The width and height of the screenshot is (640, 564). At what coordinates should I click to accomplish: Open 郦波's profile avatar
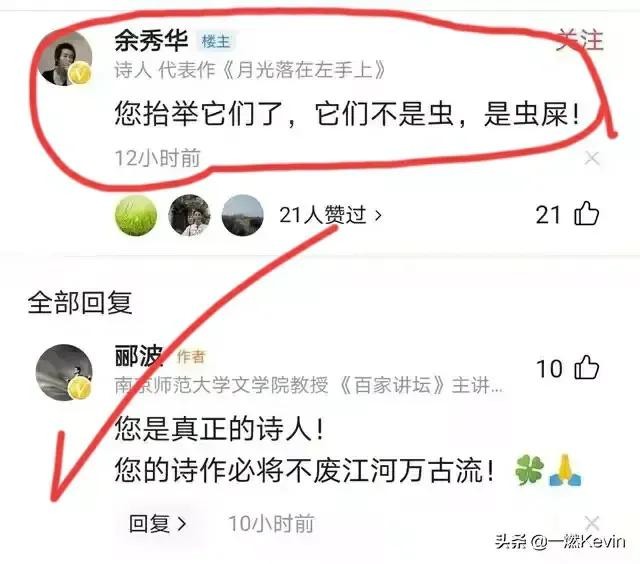point(64,372)
